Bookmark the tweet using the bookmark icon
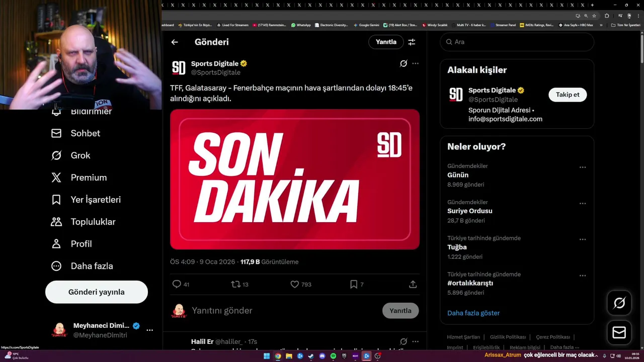This screenshot has height=362, width=644. 354,284
